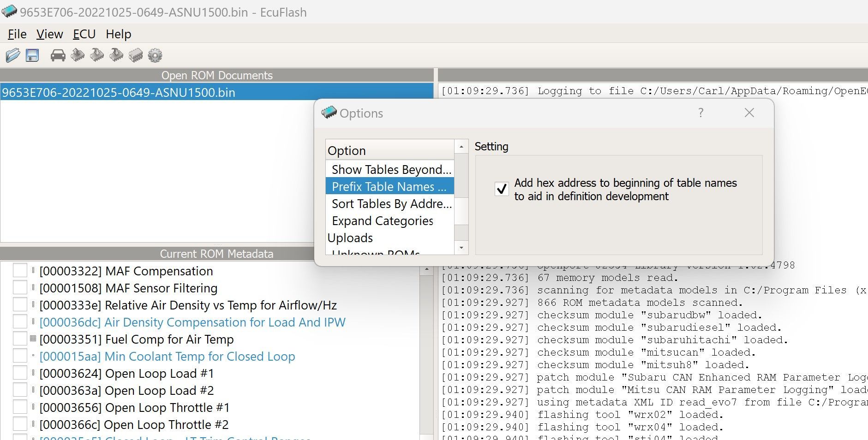
Task: Click the gear options icon in toolbar
Action: pos(155,56)
